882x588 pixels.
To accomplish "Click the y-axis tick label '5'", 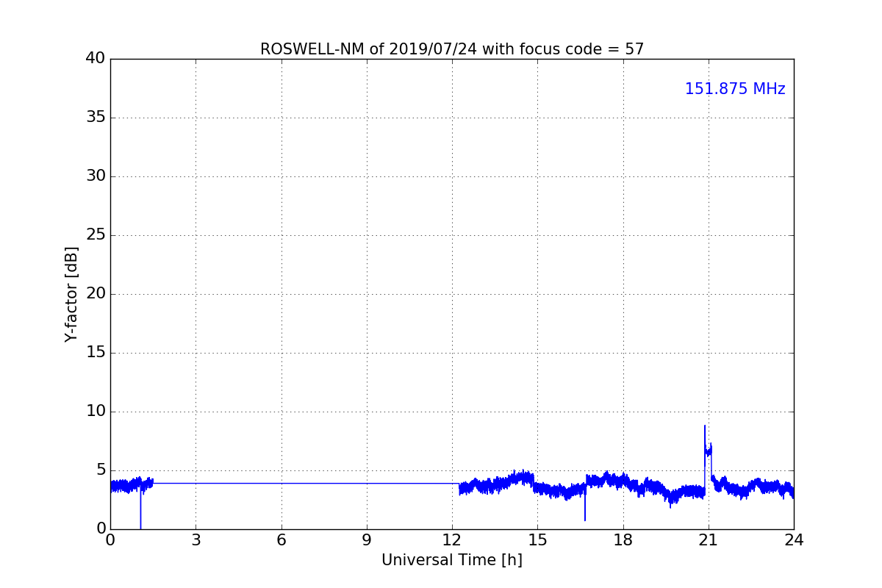I will tap(101, 470).
